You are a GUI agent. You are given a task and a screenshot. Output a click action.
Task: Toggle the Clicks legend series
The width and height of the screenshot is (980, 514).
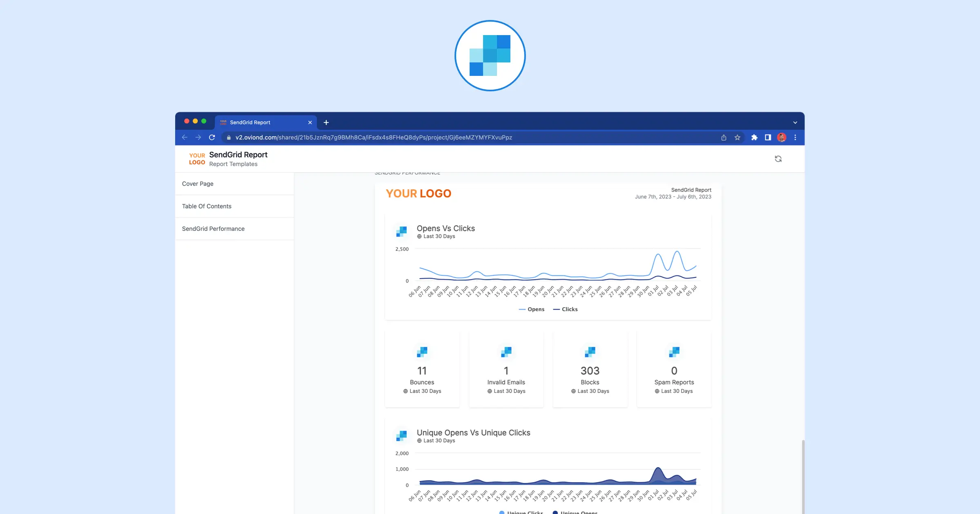565,309
